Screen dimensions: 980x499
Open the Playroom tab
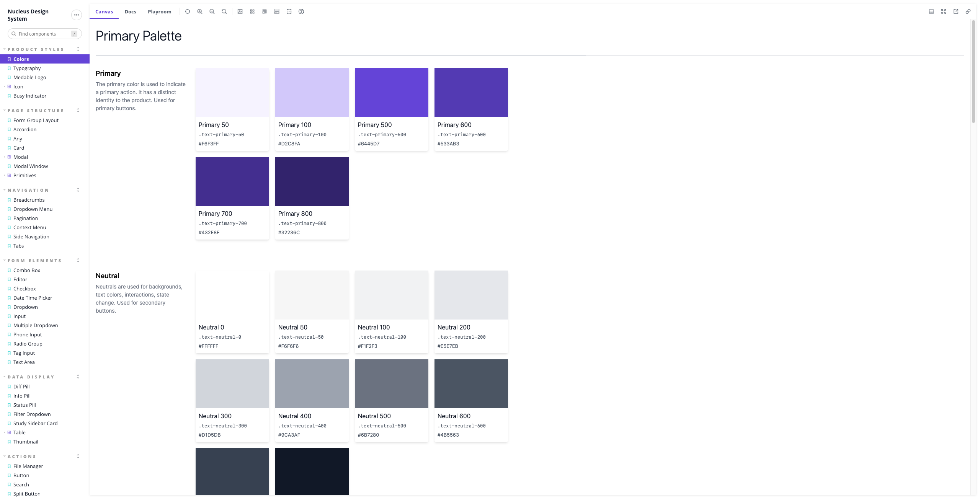[159, 11]
